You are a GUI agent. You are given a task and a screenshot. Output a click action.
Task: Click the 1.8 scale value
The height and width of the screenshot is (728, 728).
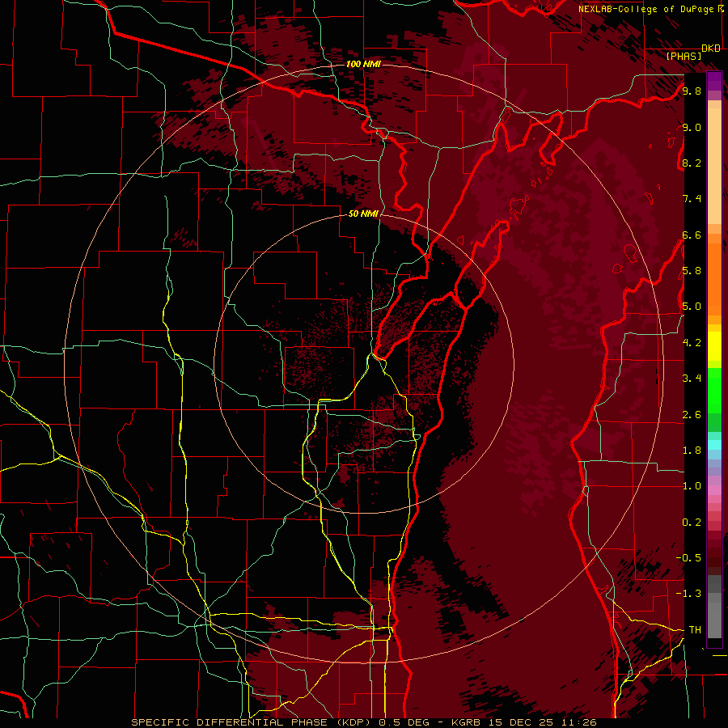[692, 450]
